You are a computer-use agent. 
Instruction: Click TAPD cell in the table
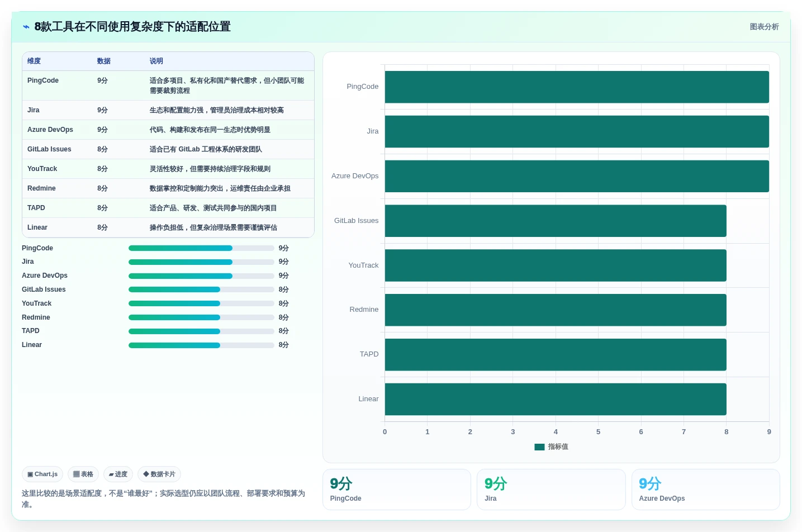pyautogui.click(x=36, y=208)
